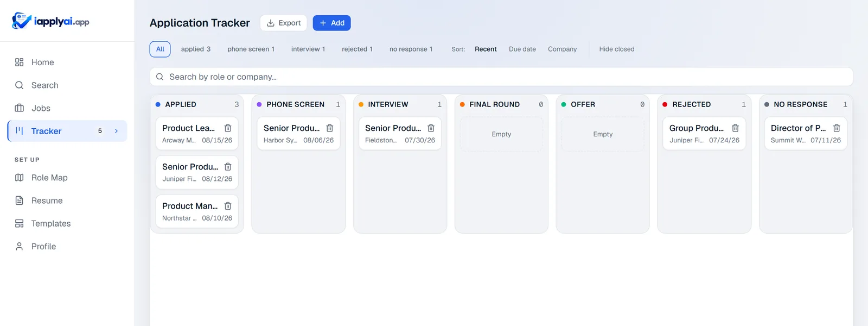Click the Templates layout icon
Viewport: 868px width, 326px height.
pos(20,223)
